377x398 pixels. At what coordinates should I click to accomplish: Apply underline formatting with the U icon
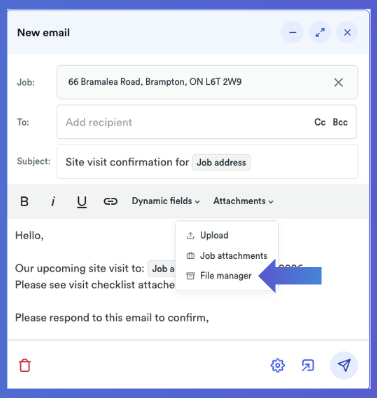tap(82, 202)
